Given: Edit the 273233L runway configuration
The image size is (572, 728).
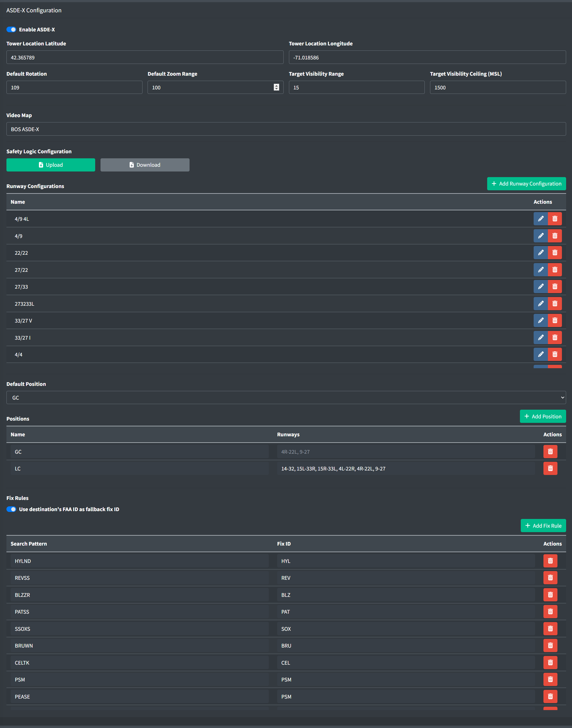Looking at the screenshot, I should [x=541, y=303].
